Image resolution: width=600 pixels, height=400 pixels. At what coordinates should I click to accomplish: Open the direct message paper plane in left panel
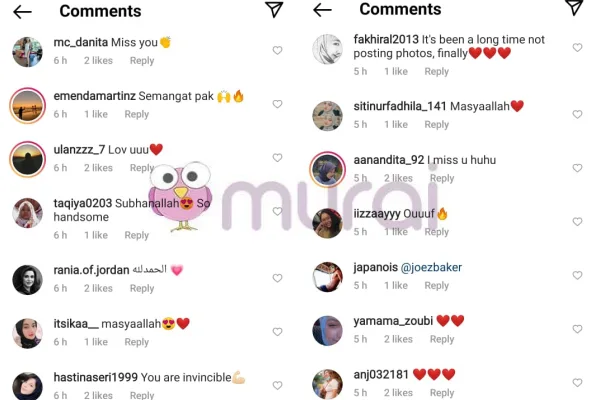point(274,10)
